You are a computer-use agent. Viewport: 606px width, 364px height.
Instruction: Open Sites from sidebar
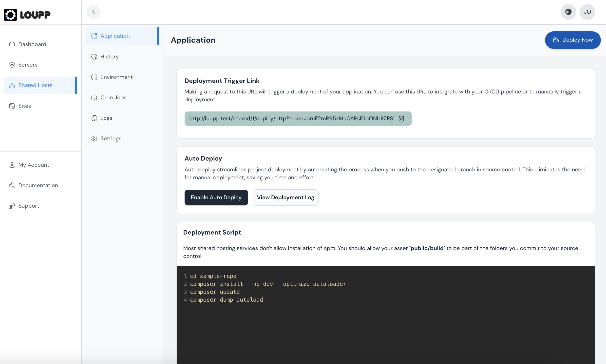[x=40, y=106]
